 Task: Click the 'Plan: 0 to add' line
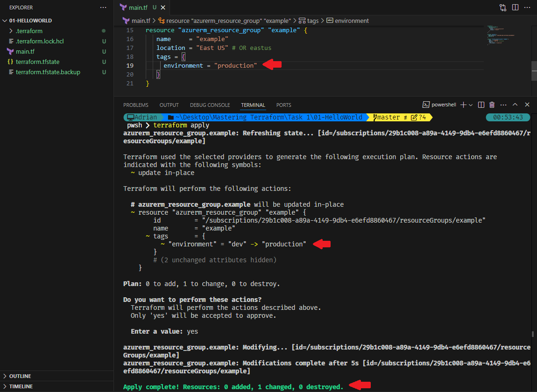pos(201,284)
